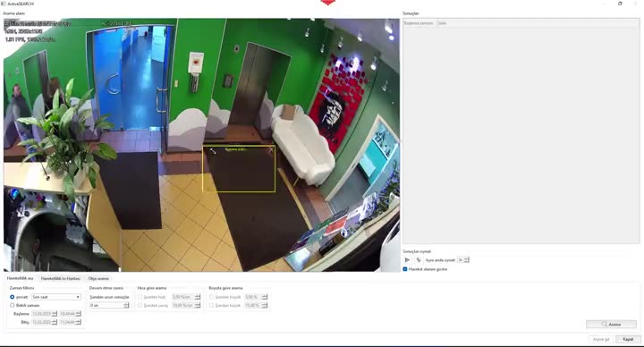Sort results by 'Başlama zamanı' column

pos(419,23)
